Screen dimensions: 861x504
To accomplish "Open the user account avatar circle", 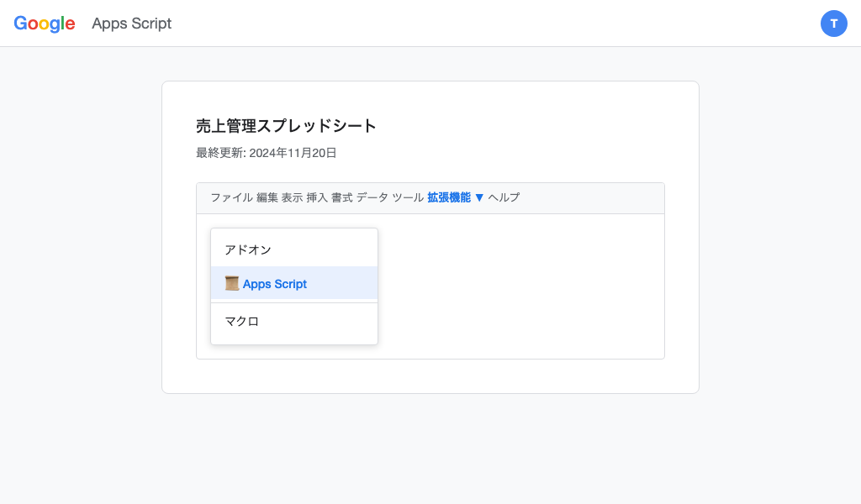I will pos(834,24).
